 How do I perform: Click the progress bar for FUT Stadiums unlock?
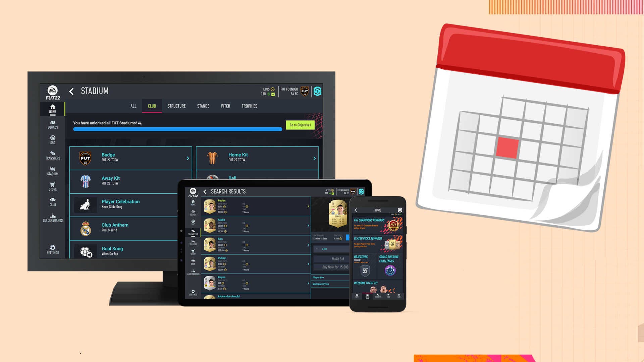click(177, 129)
